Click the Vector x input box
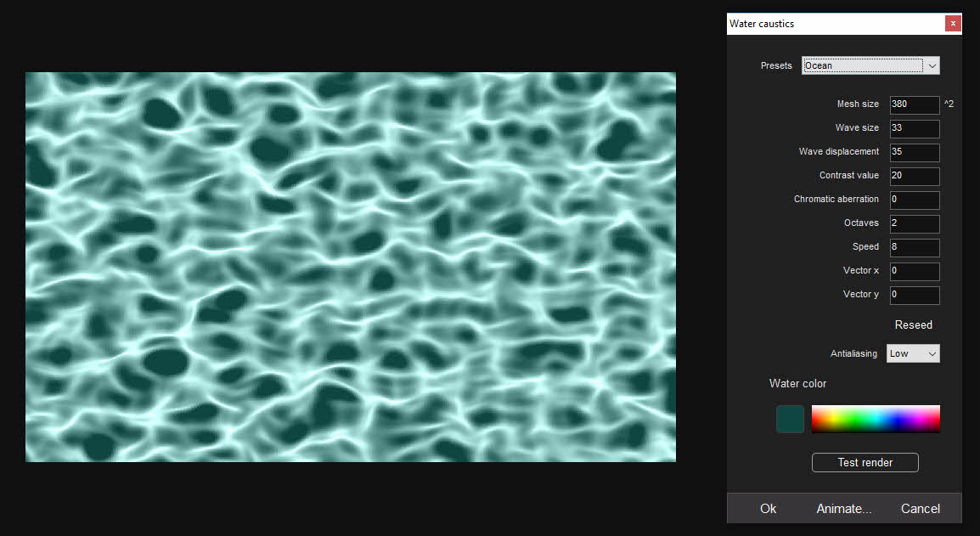The image size is (980, 536). (x=914, y=271)
